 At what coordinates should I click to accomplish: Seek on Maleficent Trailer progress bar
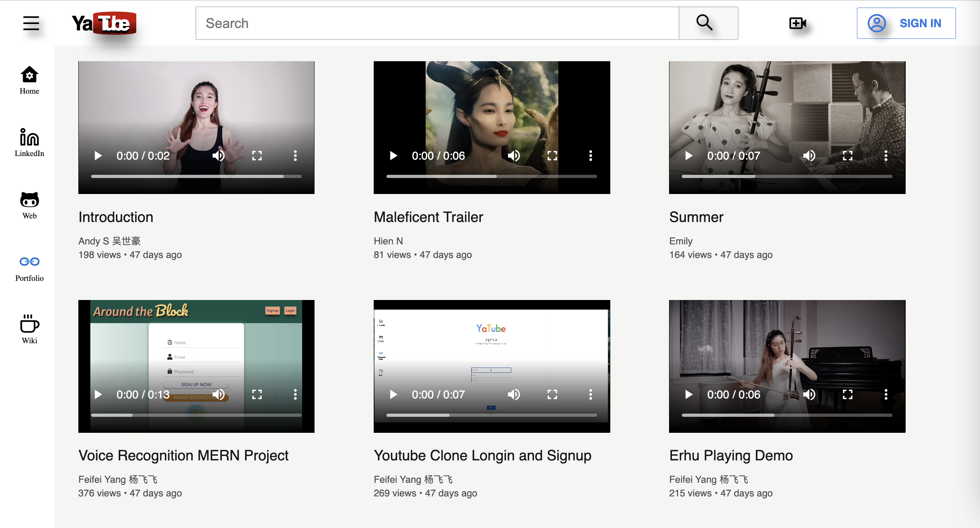pos(492,176)
